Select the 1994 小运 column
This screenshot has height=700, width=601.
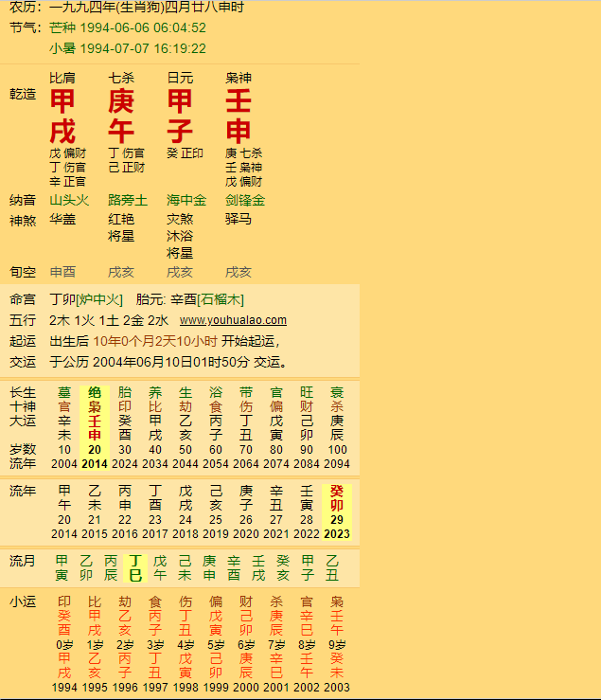(64, 644)
